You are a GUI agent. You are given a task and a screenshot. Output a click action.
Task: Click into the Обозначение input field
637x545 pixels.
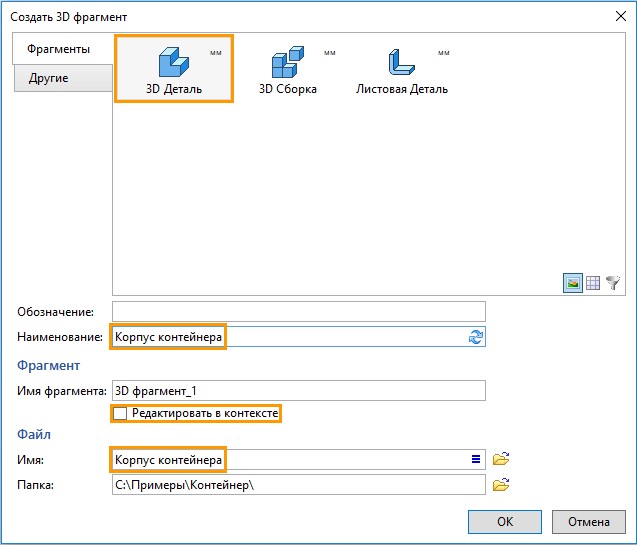pyautogui.click(x=299, y=311)
